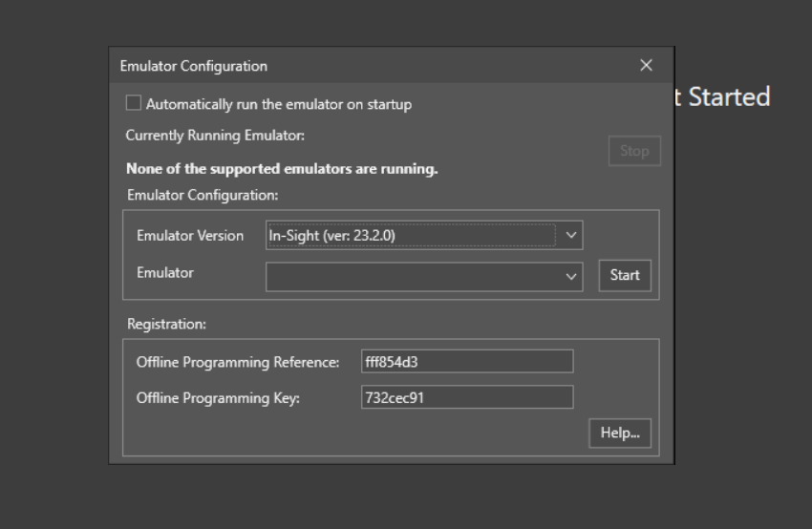This screenshot has width=812, height=529.
Task: Select the Offline Programming Key field
Action: pos(466,397)
